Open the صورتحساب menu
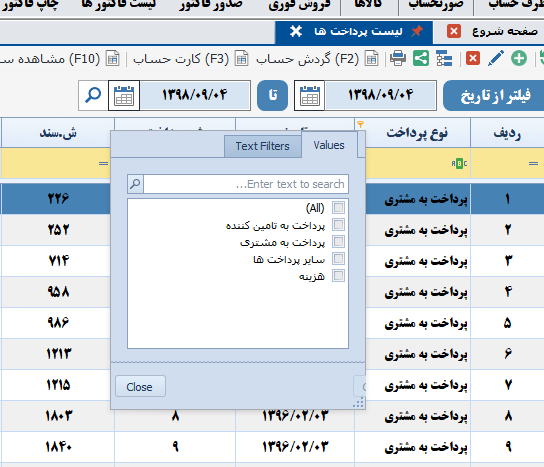This screenshot has height=467, width=544. (x=436, y=5)
